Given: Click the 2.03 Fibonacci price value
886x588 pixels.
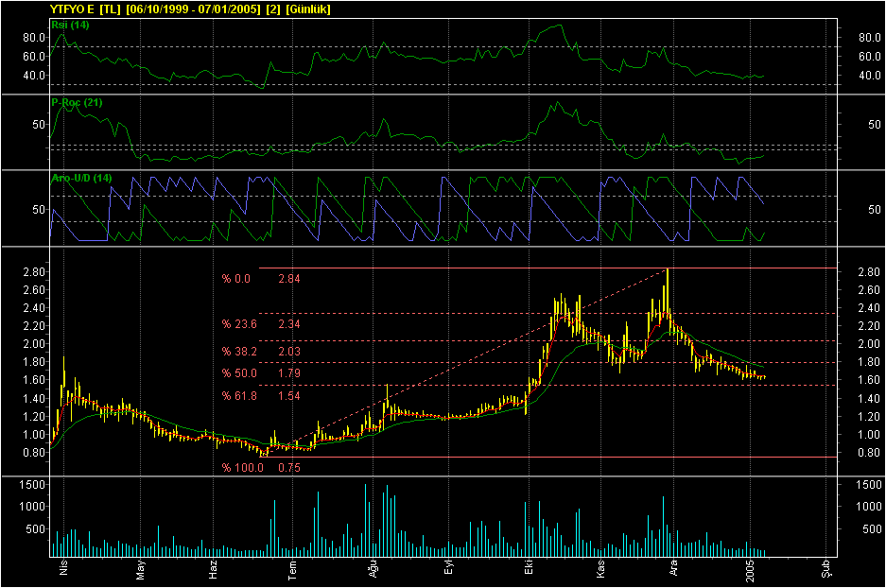Looking at the screenshot, I should [289, 352].
